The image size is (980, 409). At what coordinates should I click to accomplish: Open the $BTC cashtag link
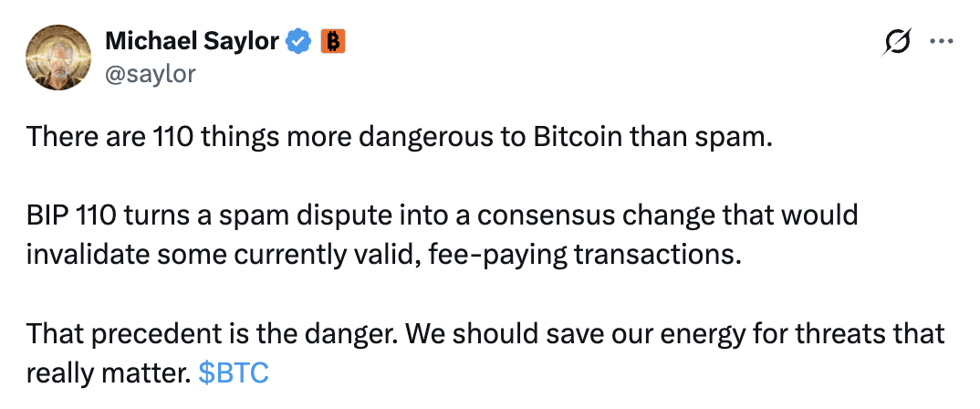pyautogui.click(x=234, y=372)
